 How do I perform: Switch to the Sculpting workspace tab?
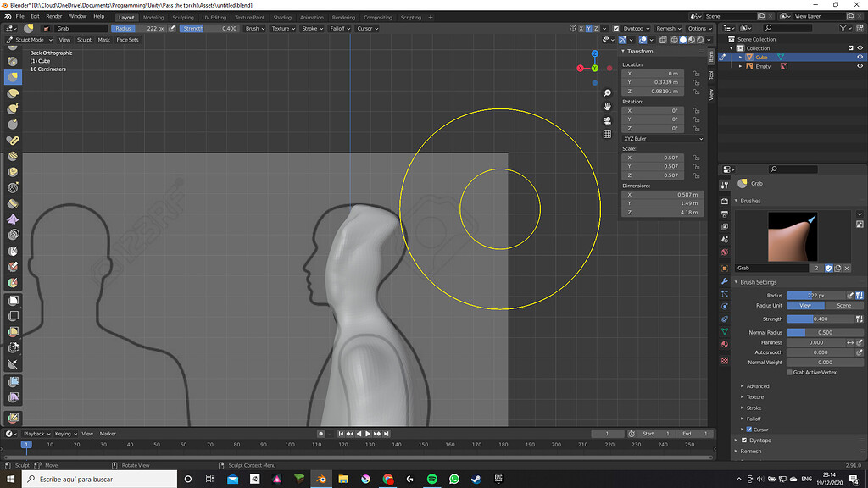(x=183, y=17)
